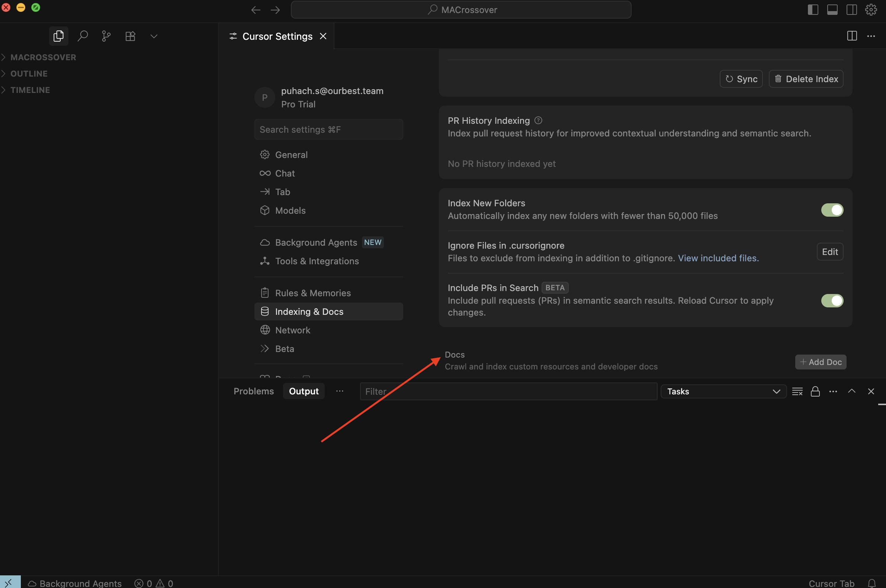Image resolution: width=886 pixels, height=588 pixels.
Task: Click the Search settings input field
Action: point(328,129)
